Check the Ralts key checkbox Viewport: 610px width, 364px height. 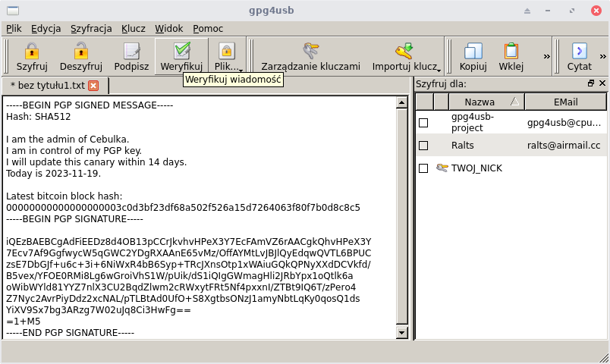coord(423,146)
